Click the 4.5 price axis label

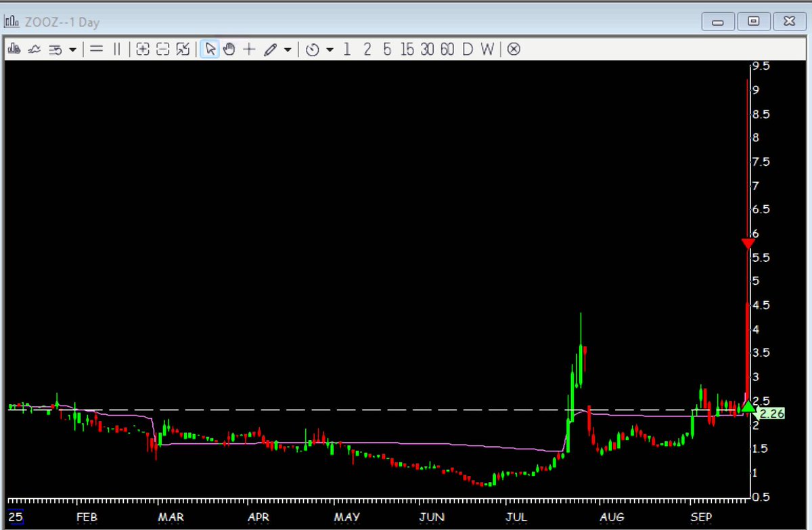[x=761, y=305]
